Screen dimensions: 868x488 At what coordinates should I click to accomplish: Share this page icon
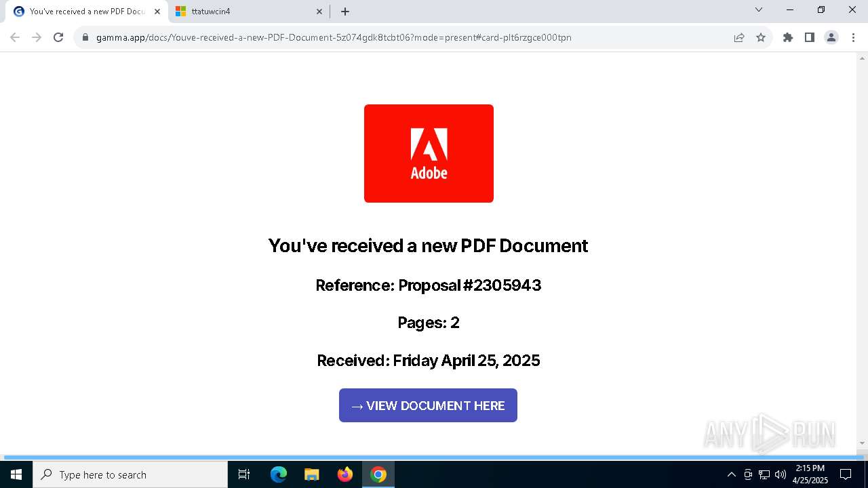pyautogui.click(x=739, y=37)
